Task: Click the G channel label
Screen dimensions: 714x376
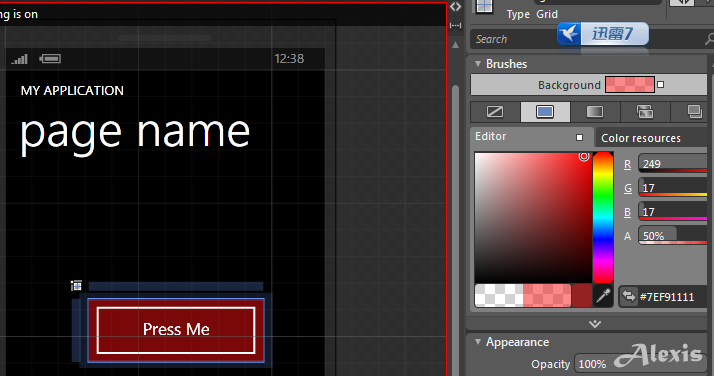Action: tap(627, 188)
